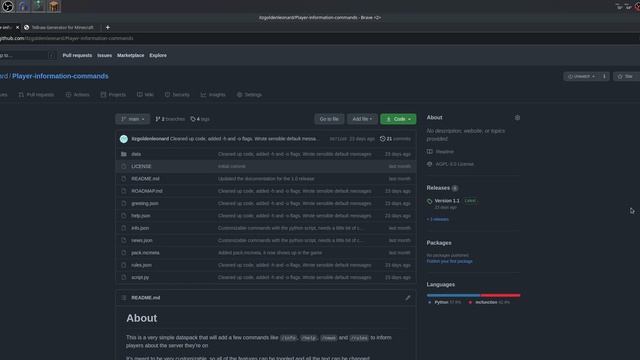Screen dimensions: 640x360
Task: Open the green Code dropdown
Action: pos(398,119)
